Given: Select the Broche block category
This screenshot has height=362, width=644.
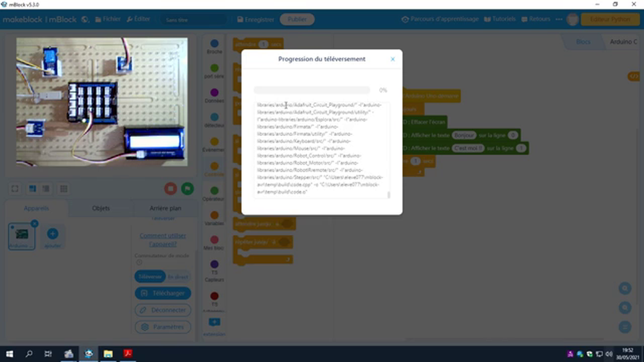Looking at the screenshot, I should pos(214,47).
